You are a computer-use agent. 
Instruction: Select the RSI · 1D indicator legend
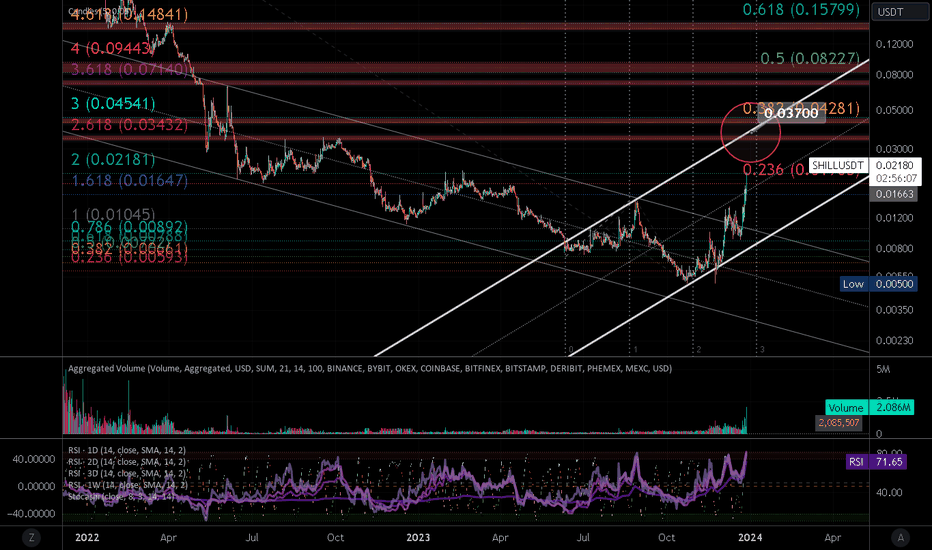[127, 450]
